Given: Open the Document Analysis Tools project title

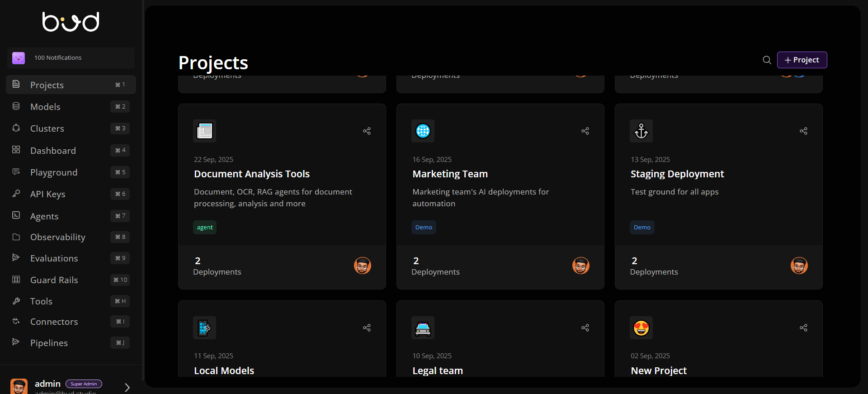Looking at the screenshot, I should 252,174.
